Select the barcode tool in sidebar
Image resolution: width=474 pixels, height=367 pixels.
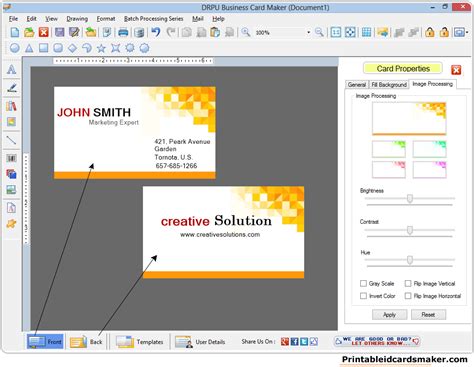click(x=11, y=158)
